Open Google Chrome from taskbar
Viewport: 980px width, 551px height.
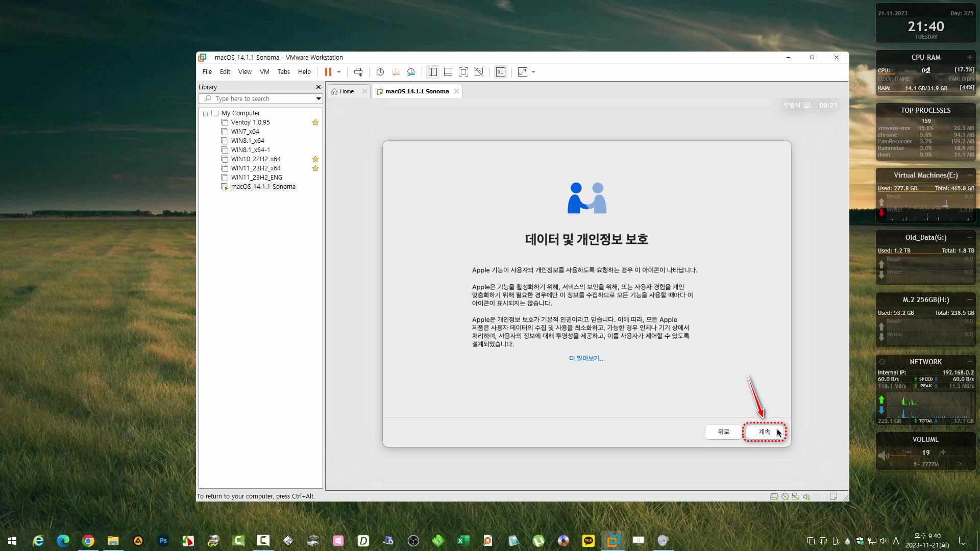(x=88, y=541)
